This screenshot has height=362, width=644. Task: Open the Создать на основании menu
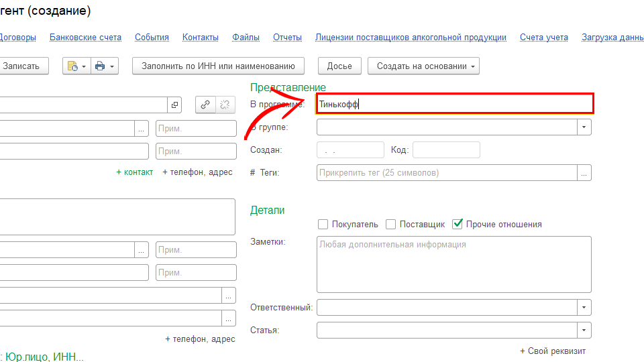[x=423, y=66]
